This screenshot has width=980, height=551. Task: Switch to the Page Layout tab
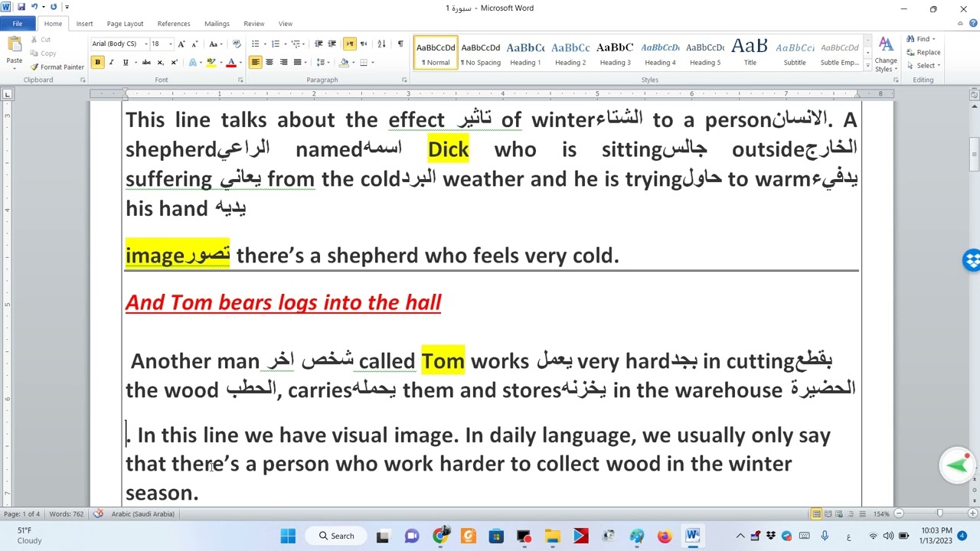click(x=125, y=24)
